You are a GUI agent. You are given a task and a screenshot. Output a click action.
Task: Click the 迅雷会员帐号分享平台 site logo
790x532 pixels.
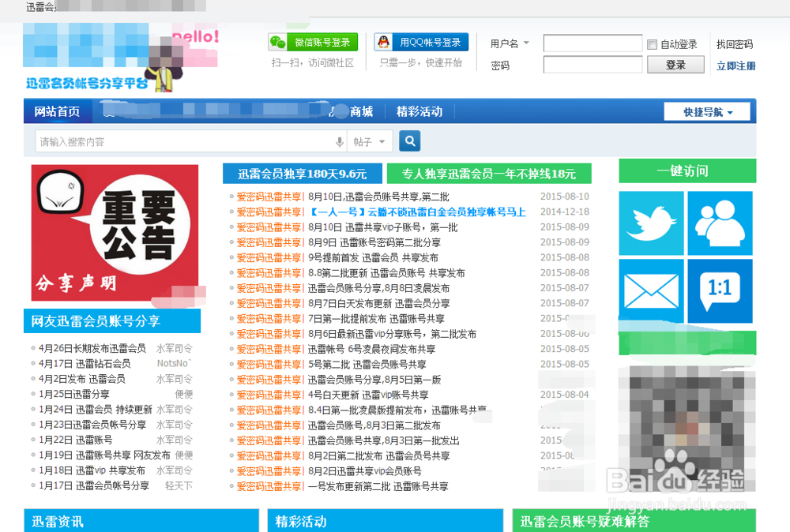click(87, 84)
